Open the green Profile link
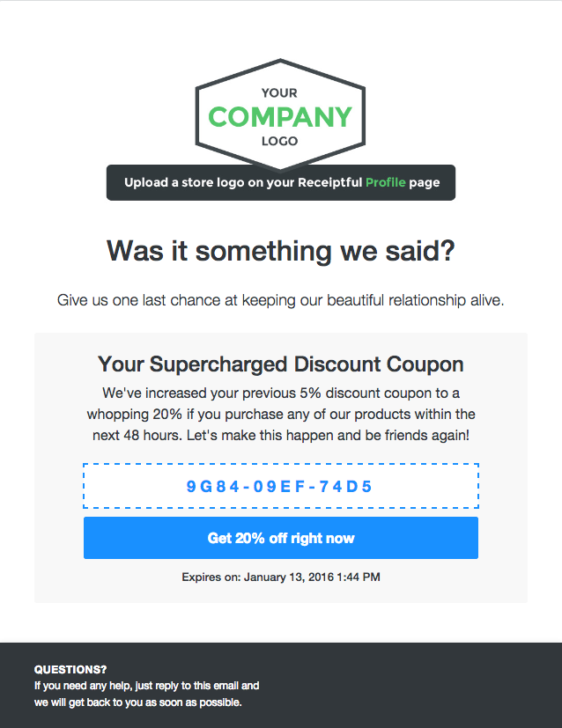The height and width of the screenshot is (728, 562). (386, 183)
